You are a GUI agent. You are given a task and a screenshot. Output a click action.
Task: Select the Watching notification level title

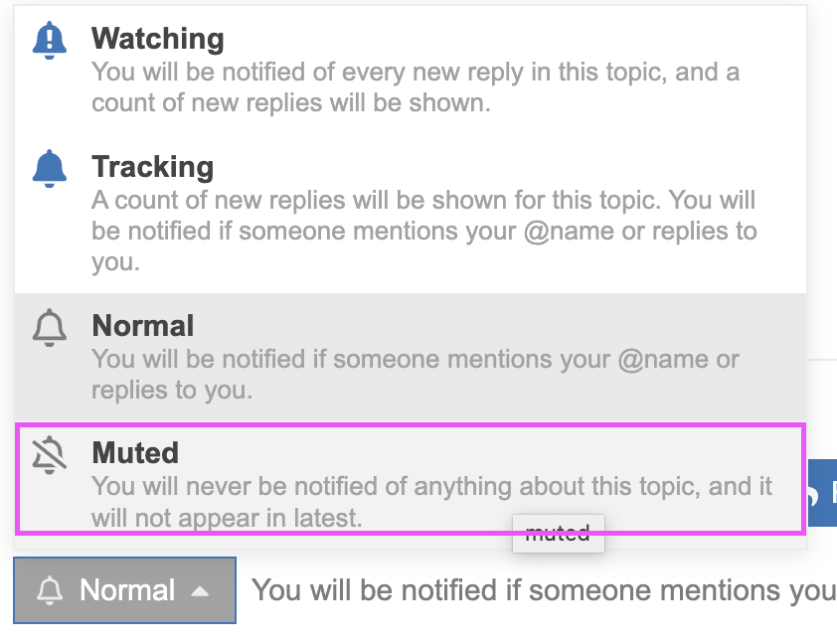pos(157,39)
